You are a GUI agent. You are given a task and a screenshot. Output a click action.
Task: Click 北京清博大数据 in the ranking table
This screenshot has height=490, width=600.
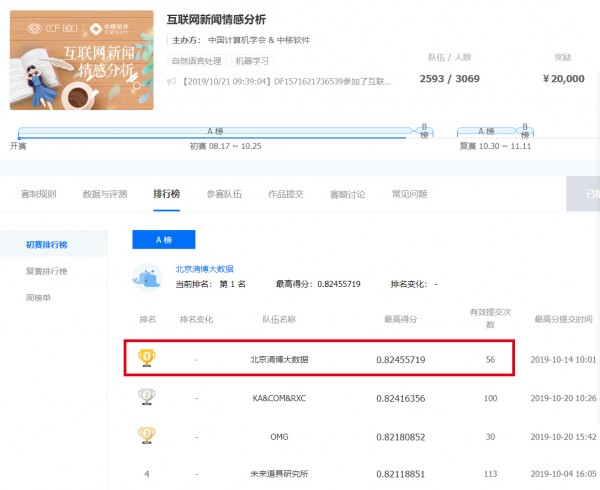(279, 360)
